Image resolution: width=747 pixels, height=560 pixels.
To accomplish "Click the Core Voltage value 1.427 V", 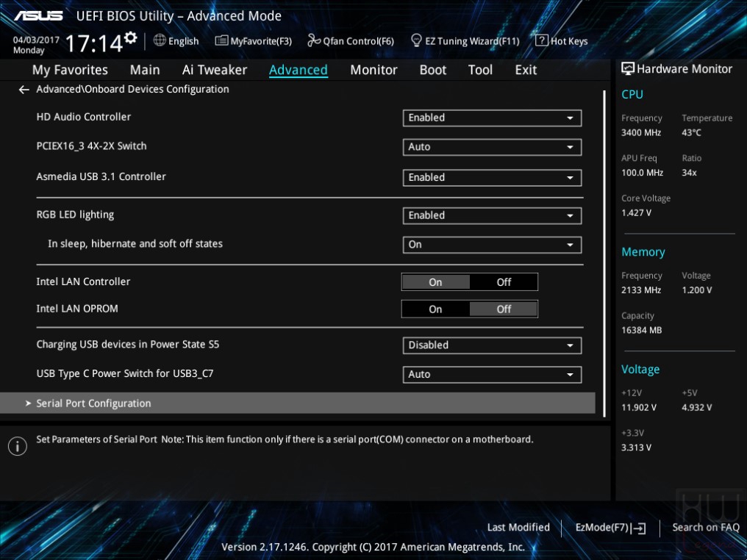I will 636,213.
